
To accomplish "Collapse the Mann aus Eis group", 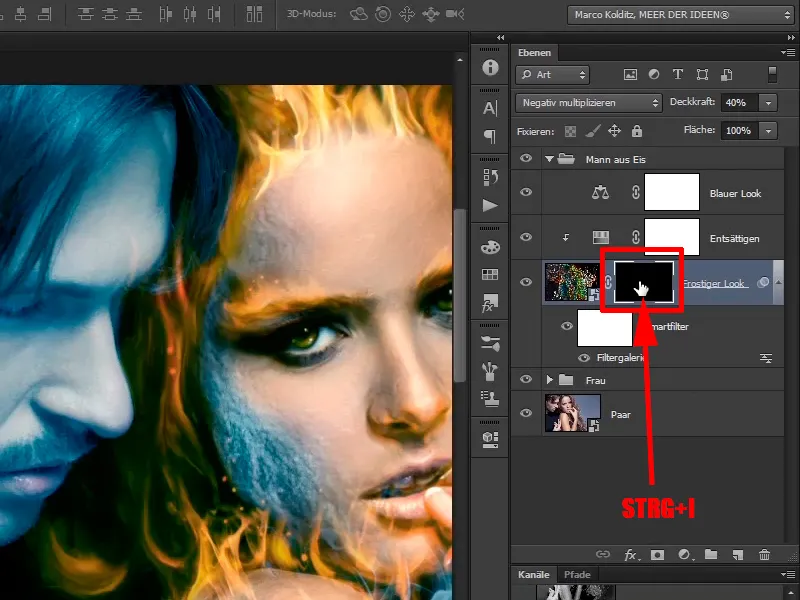I will [549, 159].
